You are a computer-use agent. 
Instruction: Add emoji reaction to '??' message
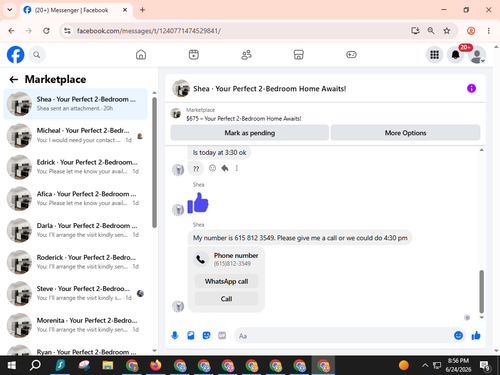click(212, 168)
